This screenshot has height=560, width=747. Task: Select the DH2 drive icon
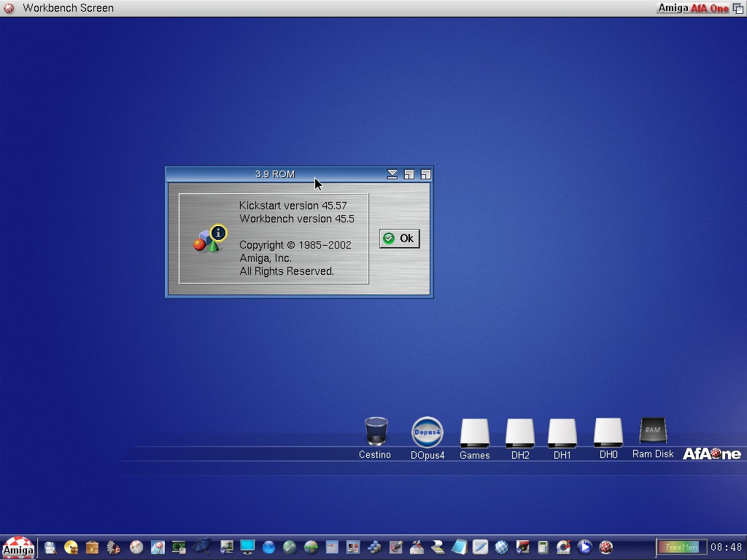coord(520,432)
